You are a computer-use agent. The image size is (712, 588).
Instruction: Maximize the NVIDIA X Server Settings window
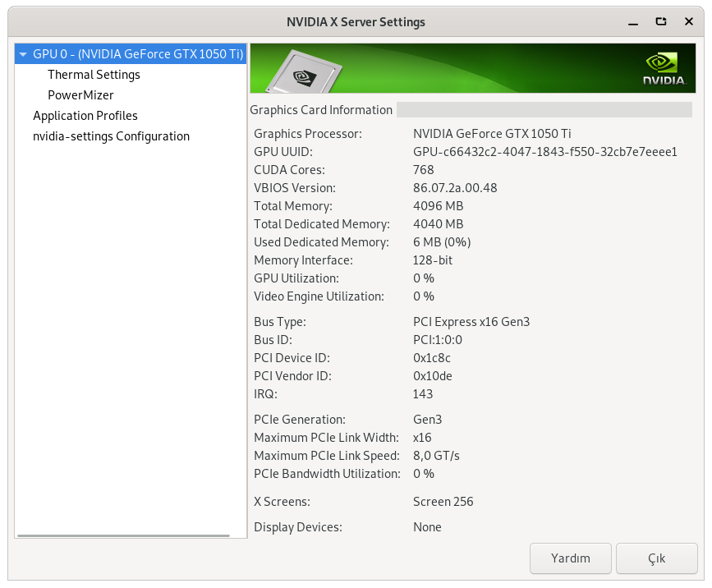pyautogui.click(x=661, y=22)
